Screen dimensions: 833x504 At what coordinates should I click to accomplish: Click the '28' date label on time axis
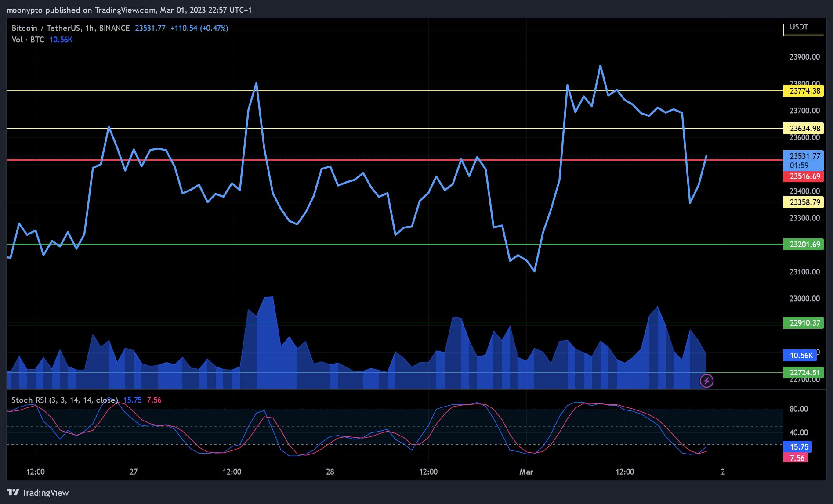[x=330, y=472]
